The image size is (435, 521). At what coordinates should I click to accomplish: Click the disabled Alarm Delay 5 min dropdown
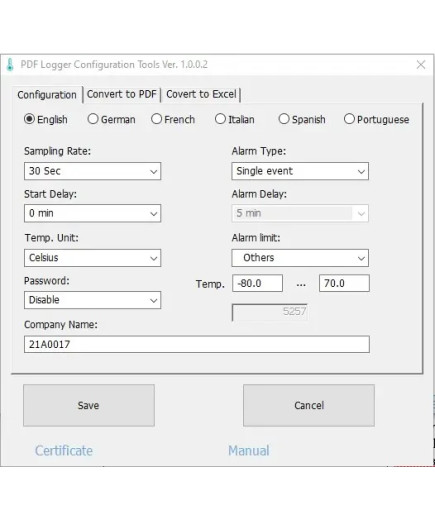click(300, 213)
